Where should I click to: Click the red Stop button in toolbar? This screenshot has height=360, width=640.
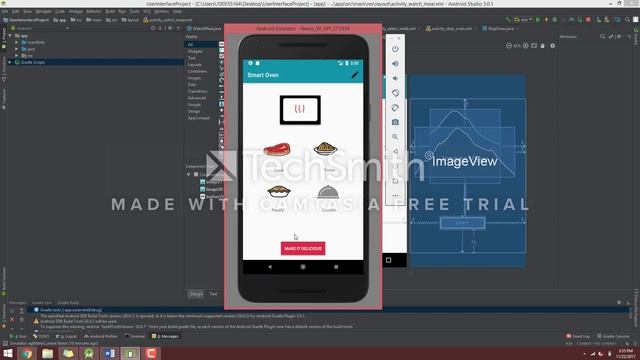point(588,20)
